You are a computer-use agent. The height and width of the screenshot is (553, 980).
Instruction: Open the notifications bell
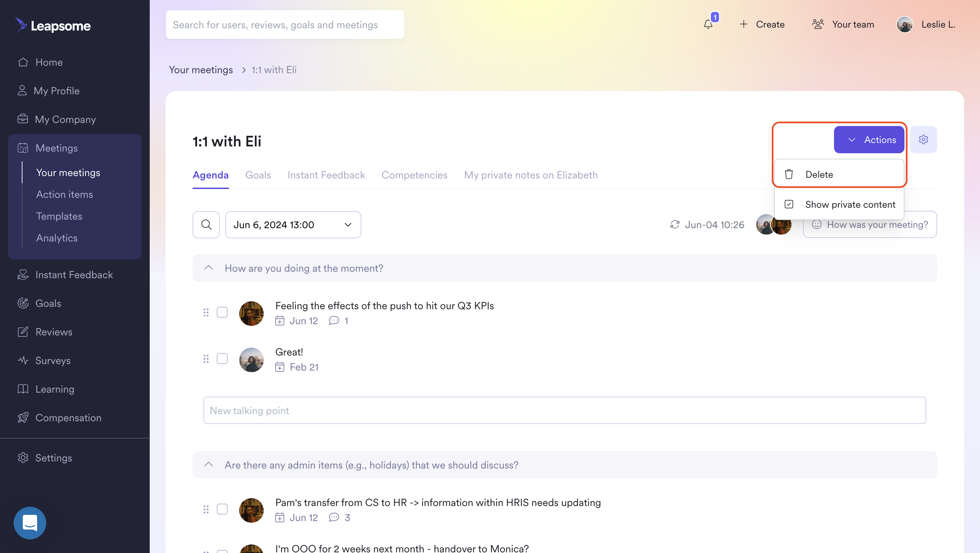[708, 25]
